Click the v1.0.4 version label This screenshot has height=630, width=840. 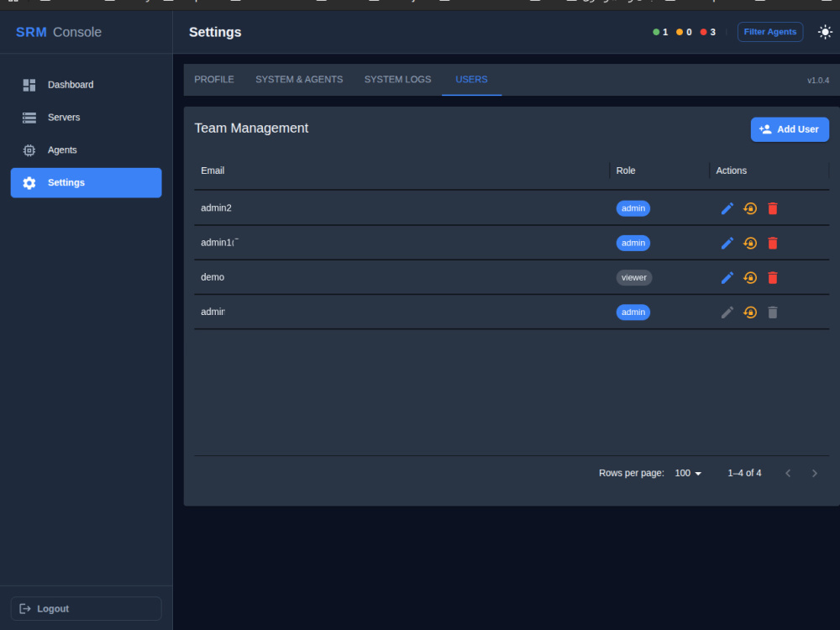click(818, 81)
